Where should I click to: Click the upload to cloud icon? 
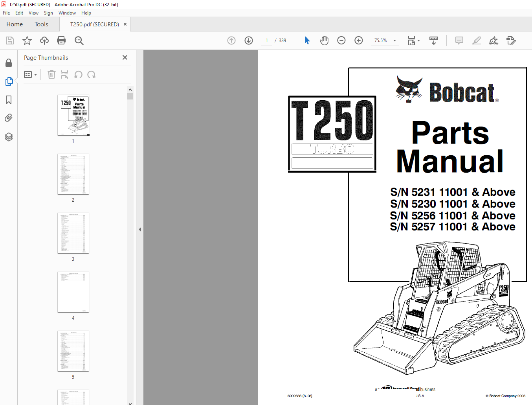(x=44, y=40)
